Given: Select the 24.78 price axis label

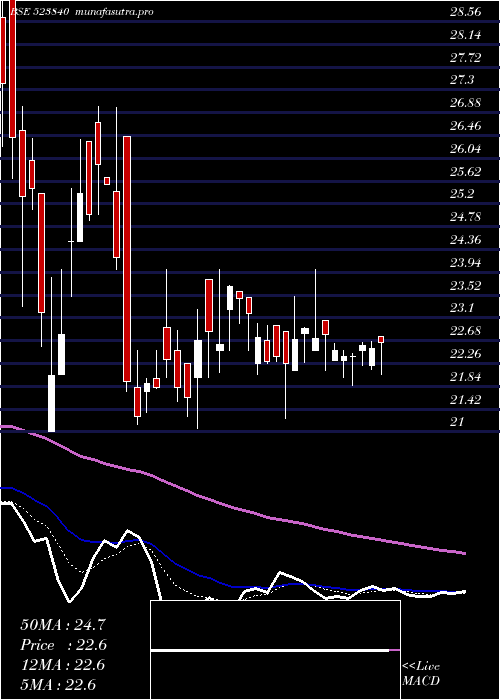Looking at the screenshot, I should pyautogui.click(x=466, y=217).
